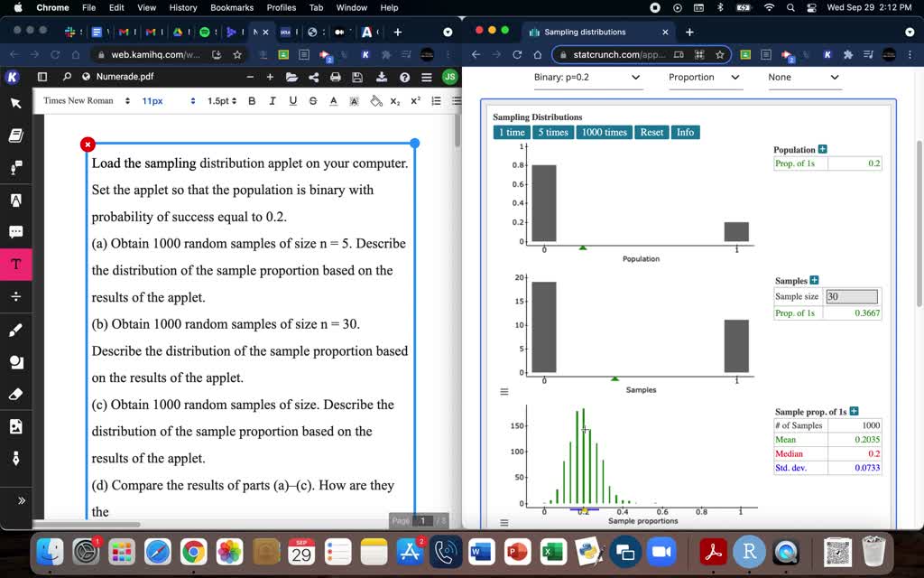Open the Proportion statistic dropdown

(704, 78)
